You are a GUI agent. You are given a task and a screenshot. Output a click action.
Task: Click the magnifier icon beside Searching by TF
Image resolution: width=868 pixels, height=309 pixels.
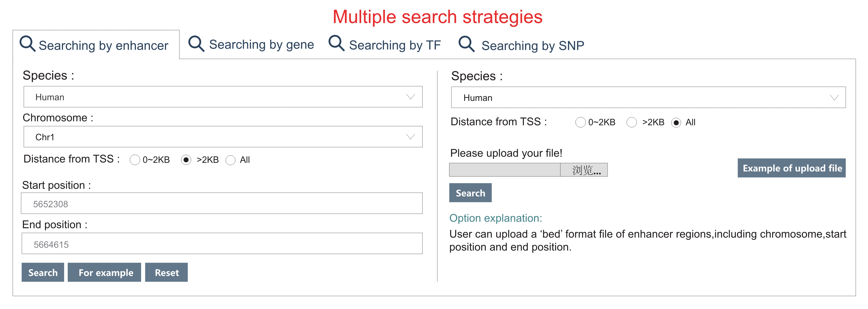tap(337, 43)
